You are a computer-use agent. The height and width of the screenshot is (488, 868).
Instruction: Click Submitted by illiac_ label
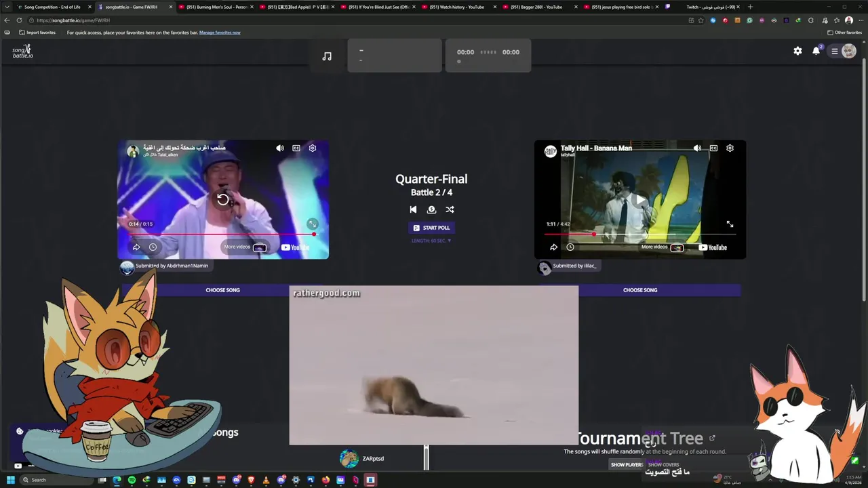point(574,266)
